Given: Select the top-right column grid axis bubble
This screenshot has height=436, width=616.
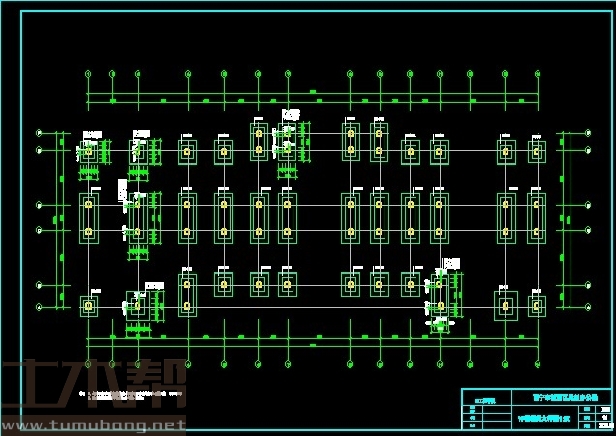Looking at the screenshot, I should tap(538, 73).
